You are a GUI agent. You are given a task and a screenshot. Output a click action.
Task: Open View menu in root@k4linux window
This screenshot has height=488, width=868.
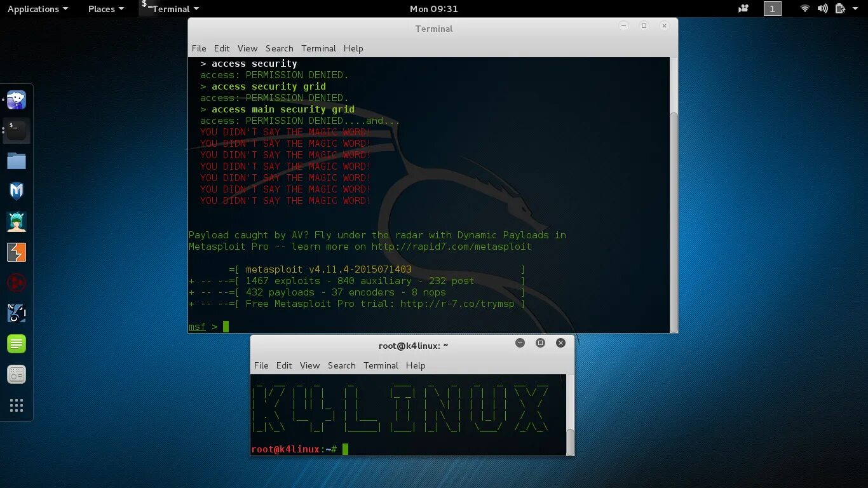click(309, 365)
